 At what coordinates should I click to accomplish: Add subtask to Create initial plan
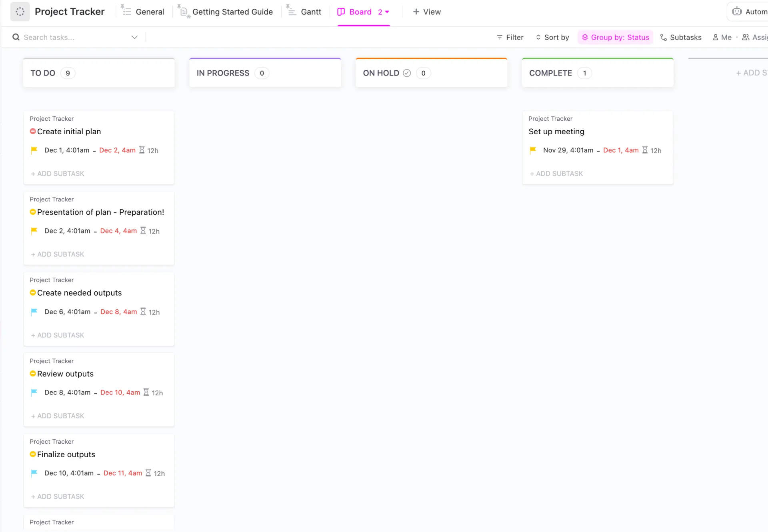point(58,173)
